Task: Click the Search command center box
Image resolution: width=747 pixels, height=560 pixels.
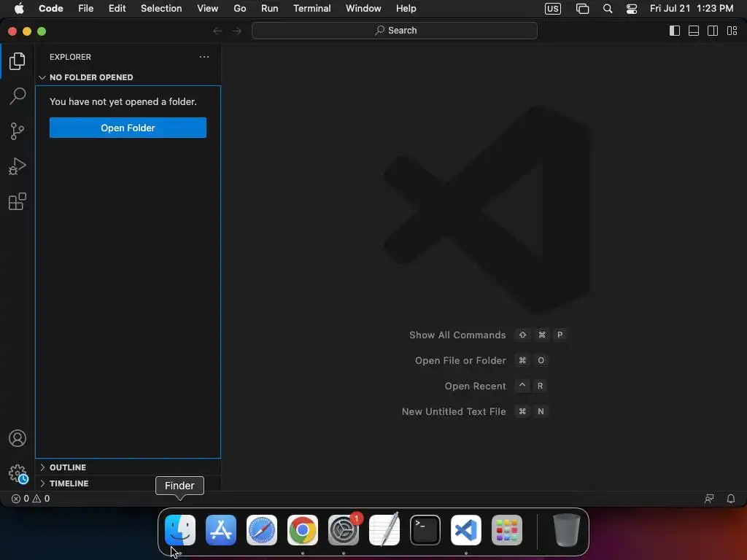Action: (x=395, y=31)
